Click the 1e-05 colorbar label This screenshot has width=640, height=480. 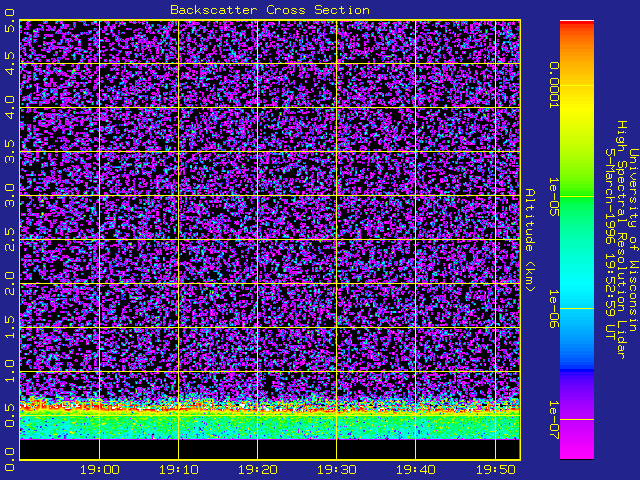(x=553, y=197)
